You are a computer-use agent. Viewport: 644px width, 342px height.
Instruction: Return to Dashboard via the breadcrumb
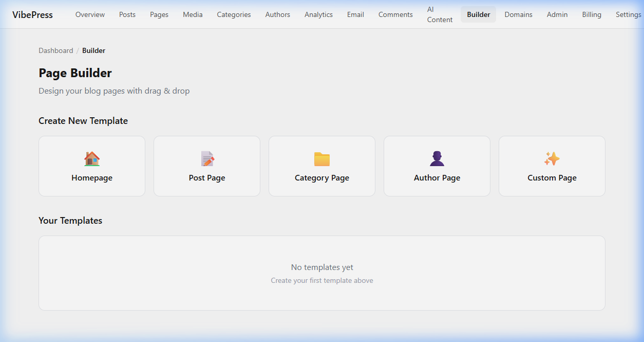point(55,50)
